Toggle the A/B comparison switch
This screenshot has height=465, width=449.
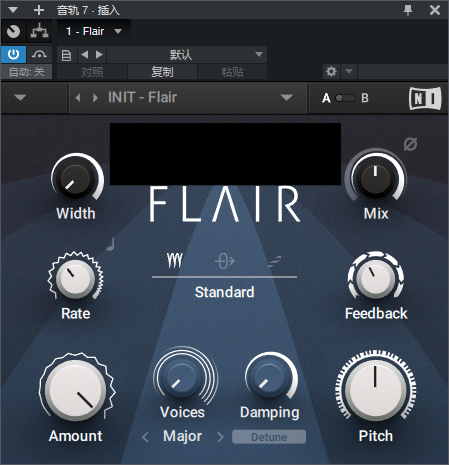(x=345, y=98)
